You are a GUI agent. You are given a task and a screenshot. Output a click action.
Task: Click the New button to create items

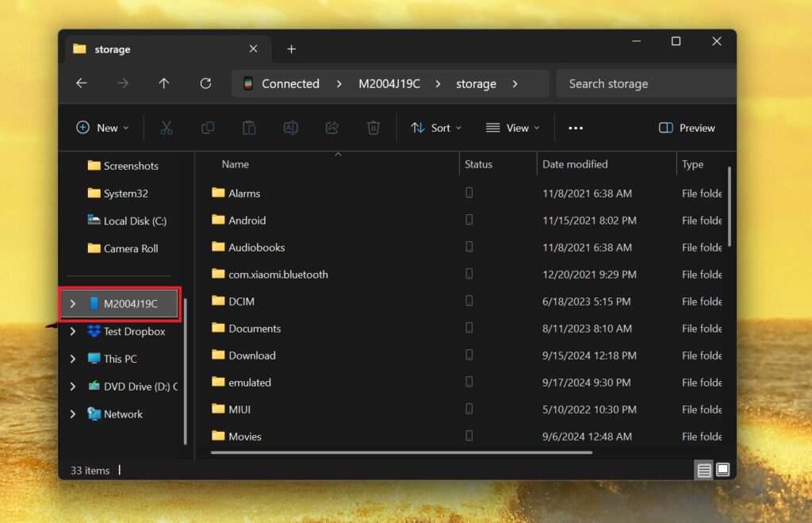(x=102, y=127)
